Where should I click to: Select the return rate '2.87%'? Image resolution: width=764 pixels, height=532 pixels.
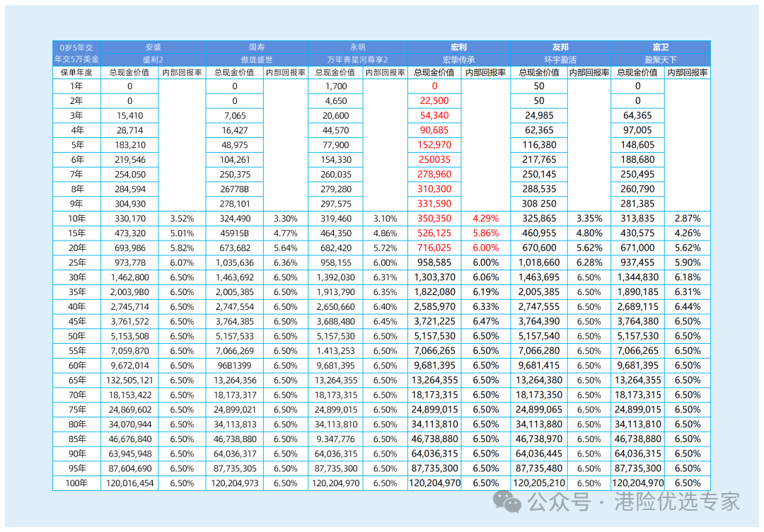688,219
